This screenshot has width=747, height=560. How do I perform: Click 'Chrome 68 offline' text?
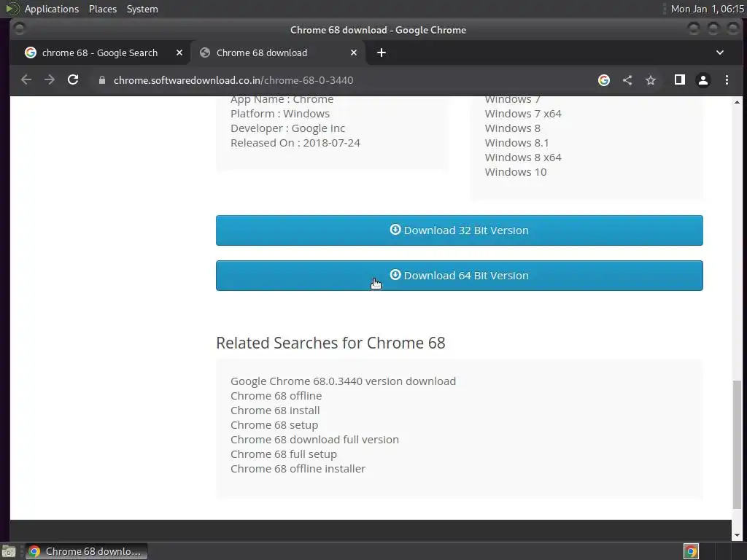(x=276, y=396)
